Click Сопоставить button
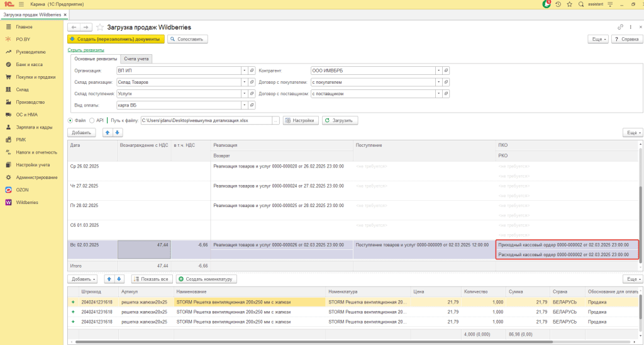Viewport: 644px width, 345px height. [x=187, y=39]
